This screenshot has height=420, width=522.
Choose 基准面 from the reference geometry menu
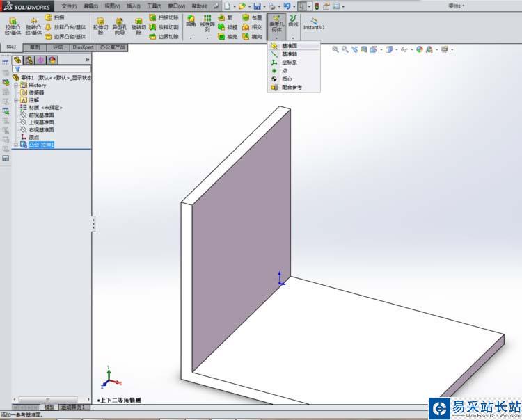tap(294, 46)
